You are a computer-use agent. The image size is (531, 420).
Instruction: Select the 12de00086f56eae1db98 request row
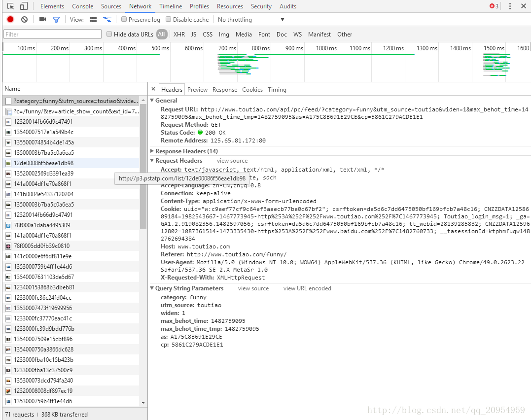(x=72, y=163)
